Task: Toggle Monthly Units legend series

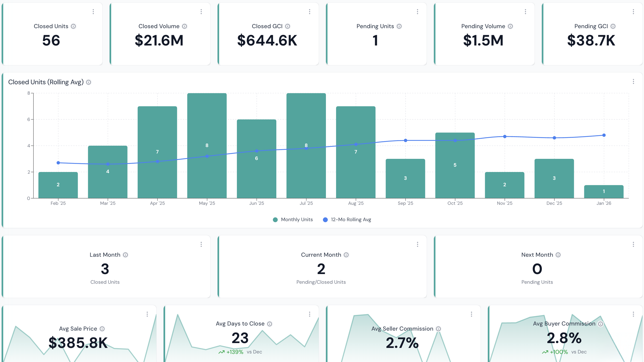Action: (x=293, y=219)
